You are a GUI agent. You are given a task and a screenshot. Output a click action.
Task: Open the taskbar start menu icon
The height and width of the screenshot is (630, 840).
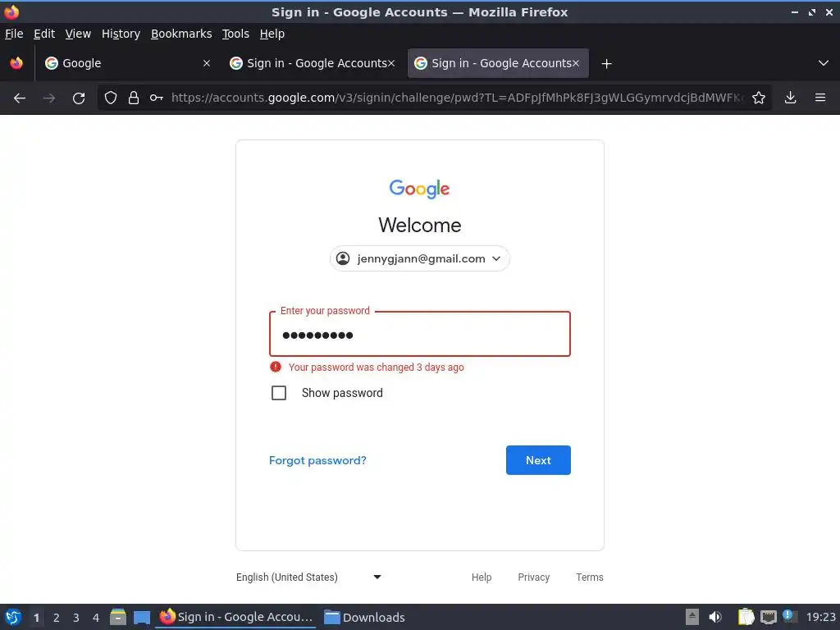(x=13, y=617)
